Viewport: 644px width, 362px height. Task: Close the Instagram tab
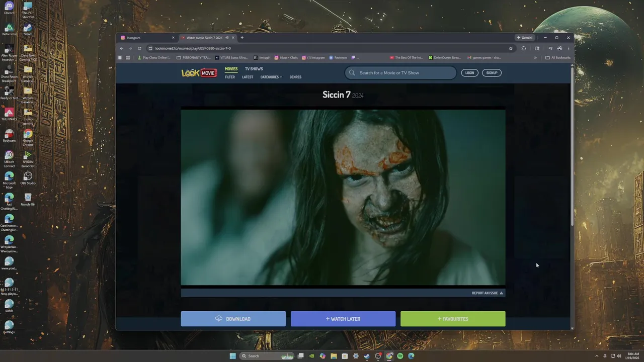click(173, 38)
